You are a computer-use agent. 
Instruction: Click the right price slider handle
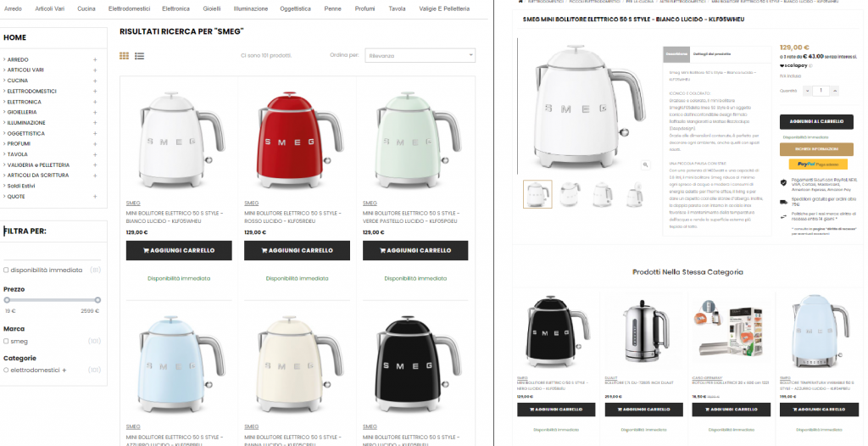[98, 300]
